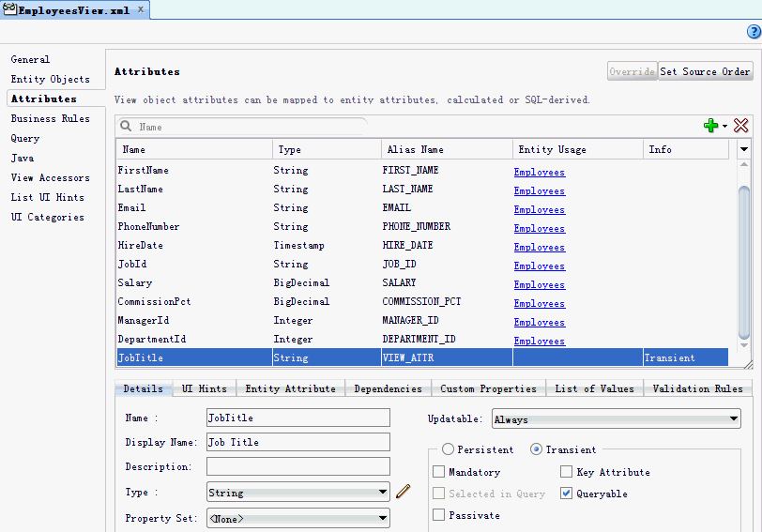Click the scrollbar down arrow in attributes table
The width and height of the screenshot is (762, 532).
point(743,345)
